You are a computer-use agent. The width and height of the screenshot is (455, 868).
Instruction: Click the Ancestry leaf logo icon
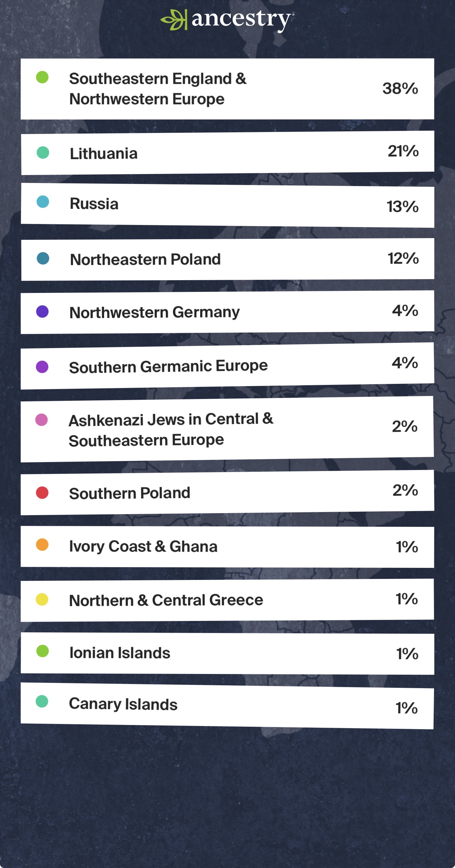tap(173, 20)
